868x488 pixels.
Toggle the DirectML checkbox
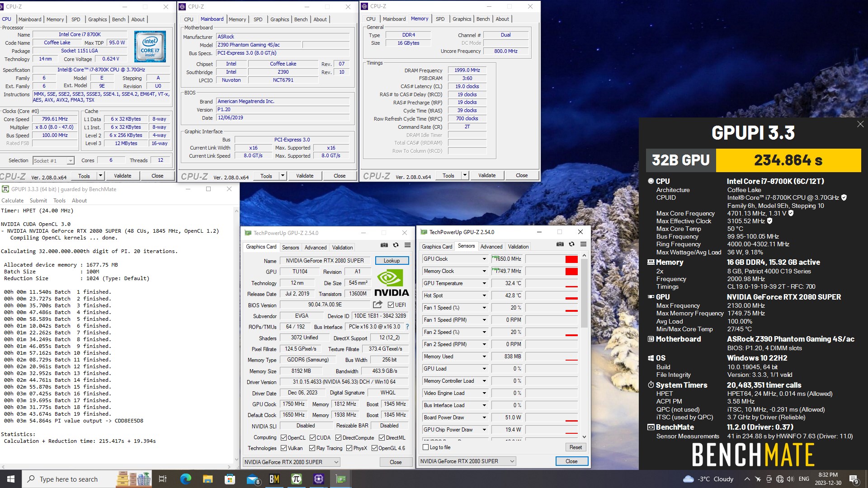(382, 438)
